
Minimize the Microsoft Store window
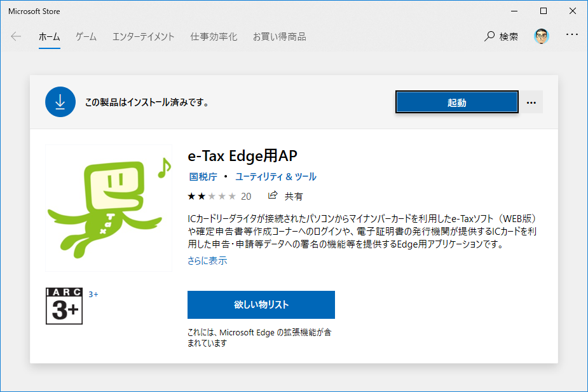tap(514, 11)
